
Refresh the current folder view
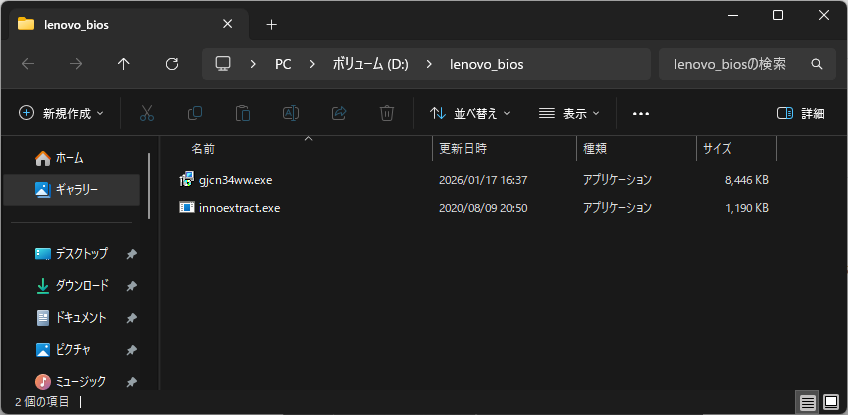(171, 64)
